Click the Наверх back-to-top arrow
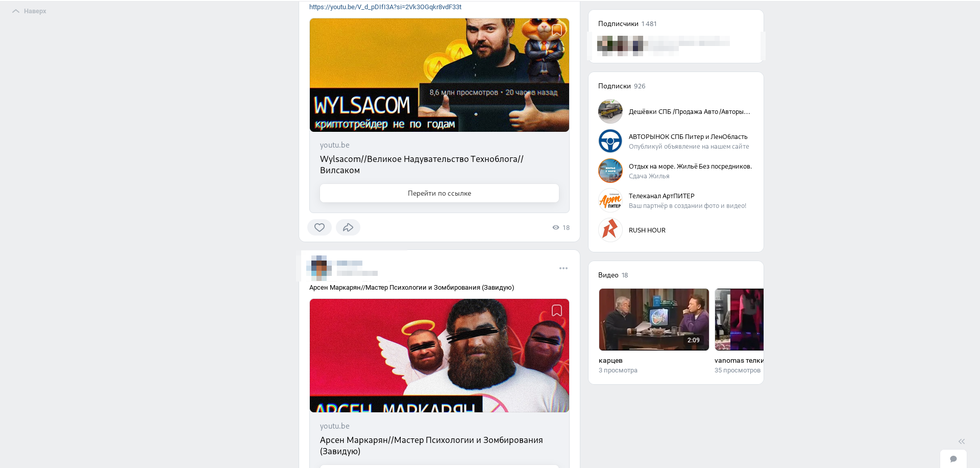 pyautogui.click(x=29, y=11)
